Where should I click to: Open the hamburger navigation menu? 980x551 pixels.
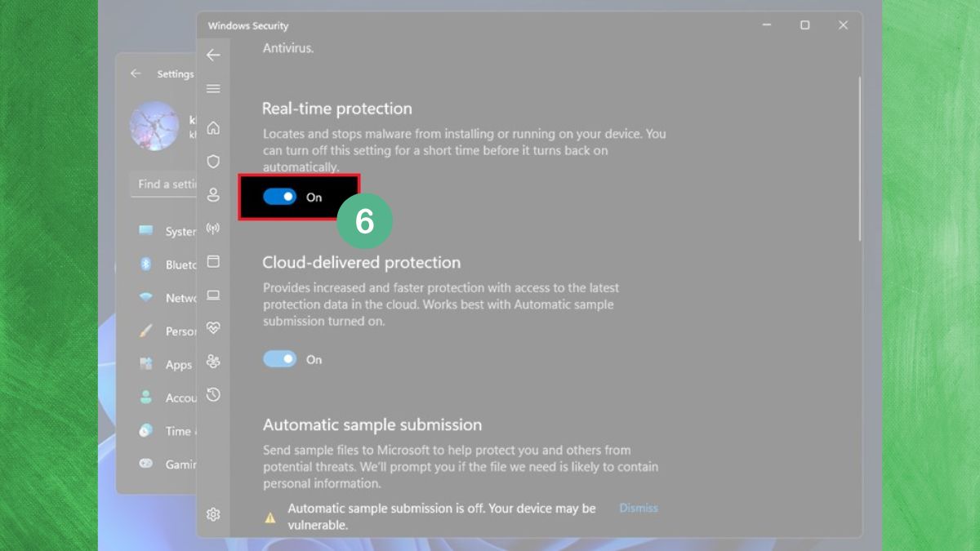point(213,88)
